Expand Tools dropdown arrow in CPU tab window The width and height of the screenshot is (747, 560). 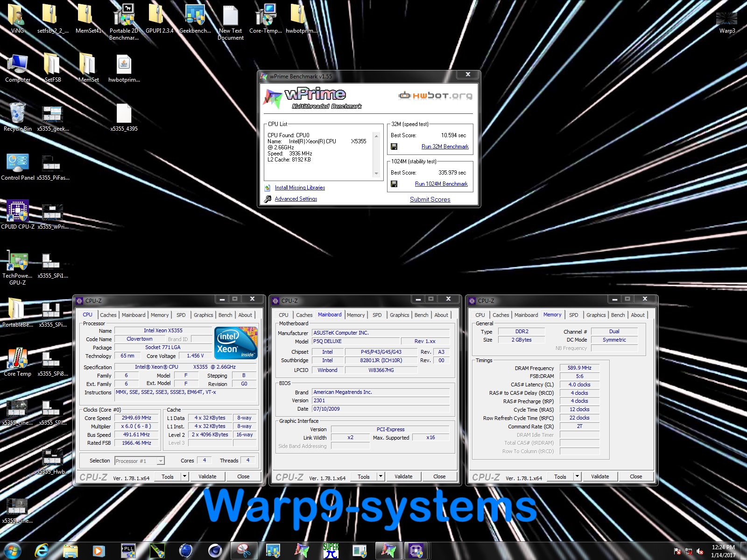(185, 476)
